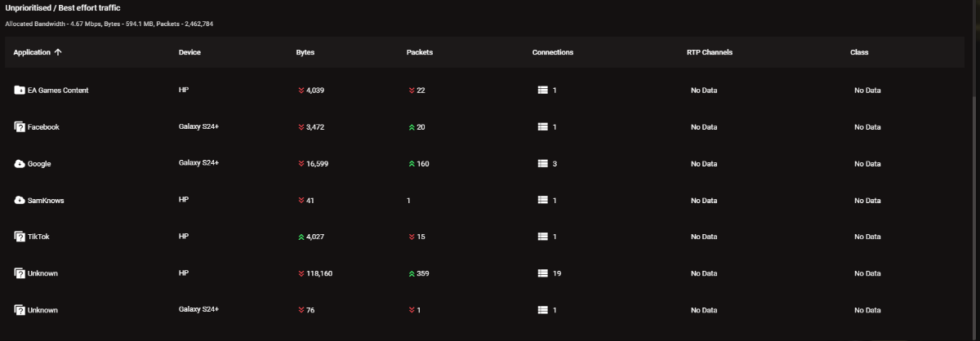Open the SamKnows application entry

[46, 201]
